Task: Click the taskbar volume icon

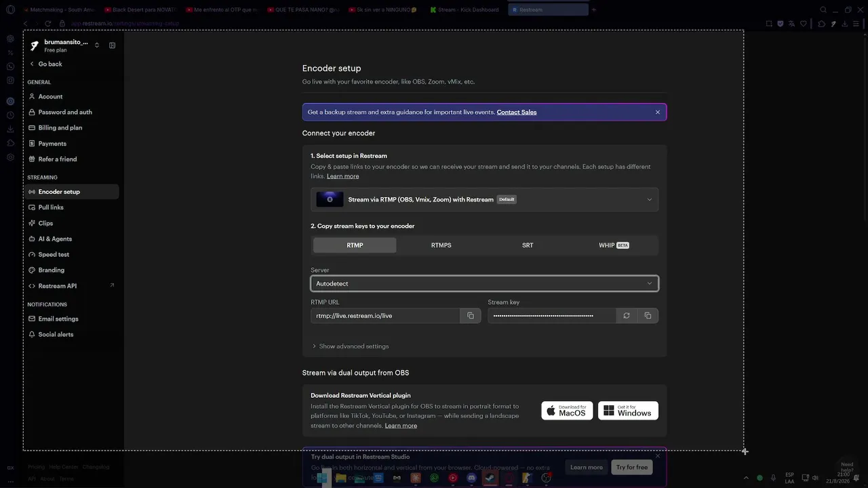Action: coord(815,478)
